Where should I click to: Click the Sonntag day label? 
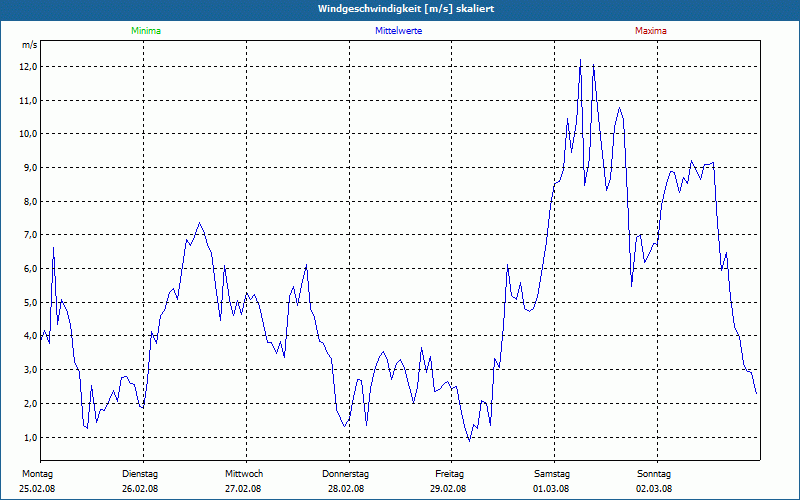[654, 474]
